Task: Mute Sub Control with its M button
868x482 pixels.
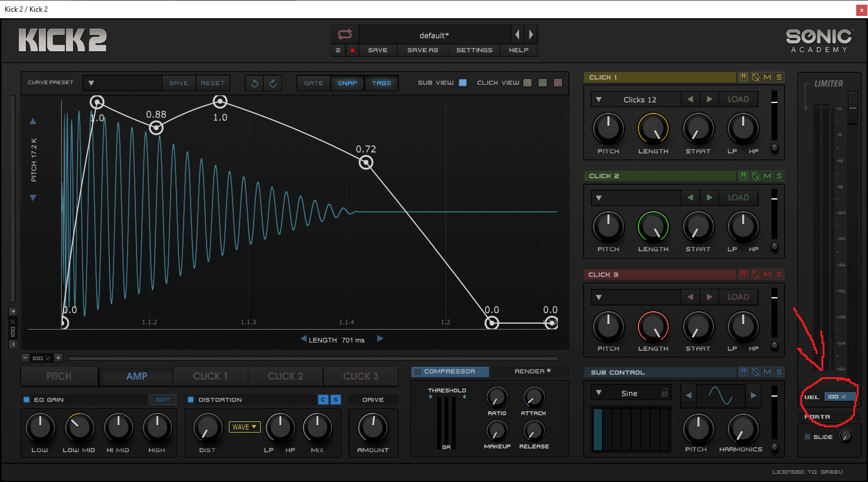Action: [x=767, y=372]
